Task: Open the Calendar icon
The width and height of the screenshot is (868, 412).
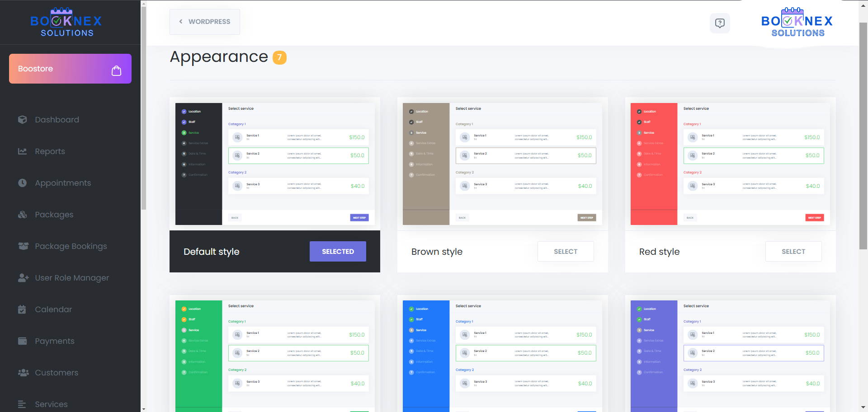Action: [x=23, y=309]
